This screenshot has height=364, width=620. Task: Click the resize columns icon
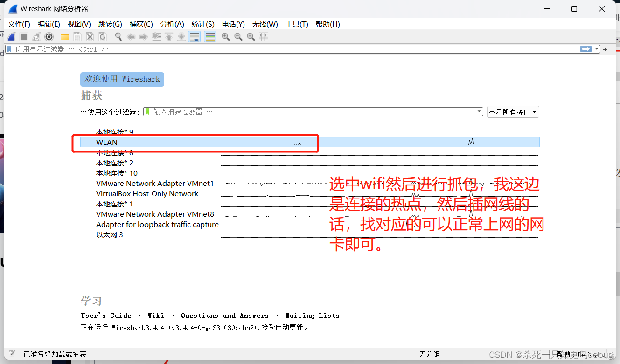[x=264, y=37]
